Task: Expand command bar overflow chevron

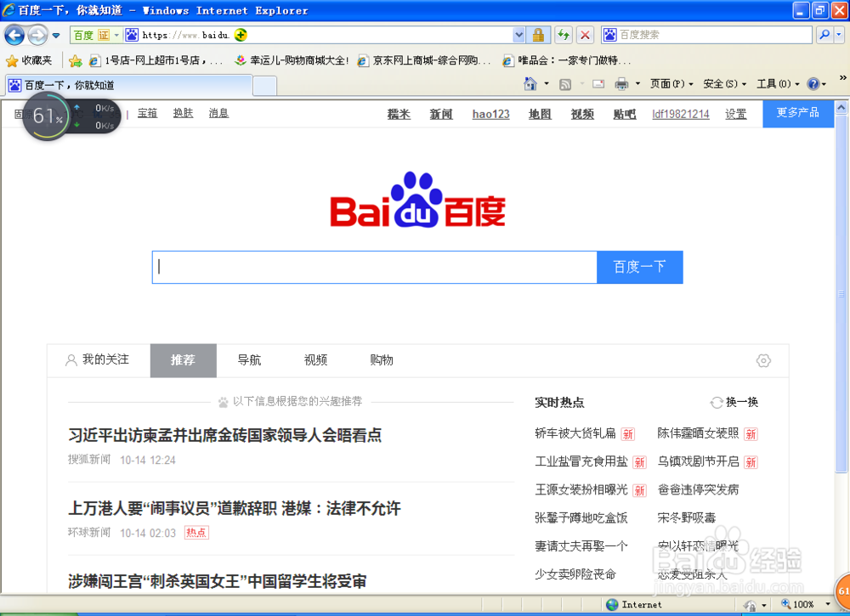Action: coord(842,77)
